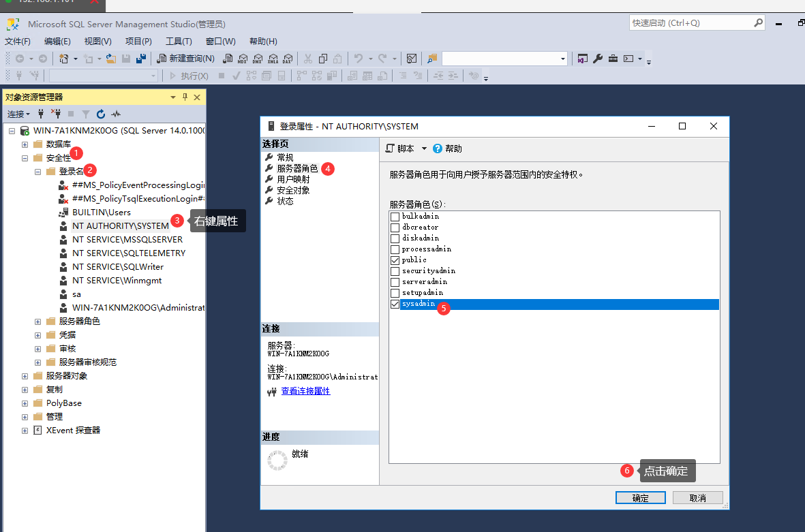
Task: Expand the 数据库 (Databases) folder
Action: tap(25, 144)
